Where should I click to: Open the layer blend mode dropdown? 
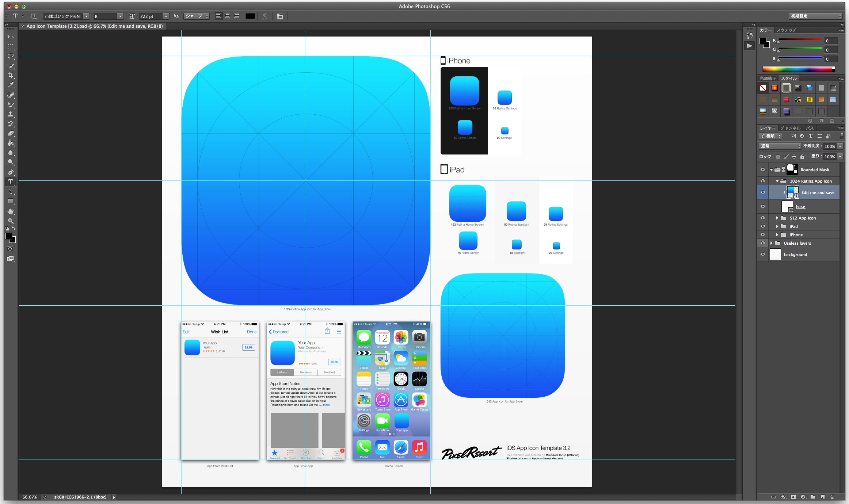click(780, 146)
